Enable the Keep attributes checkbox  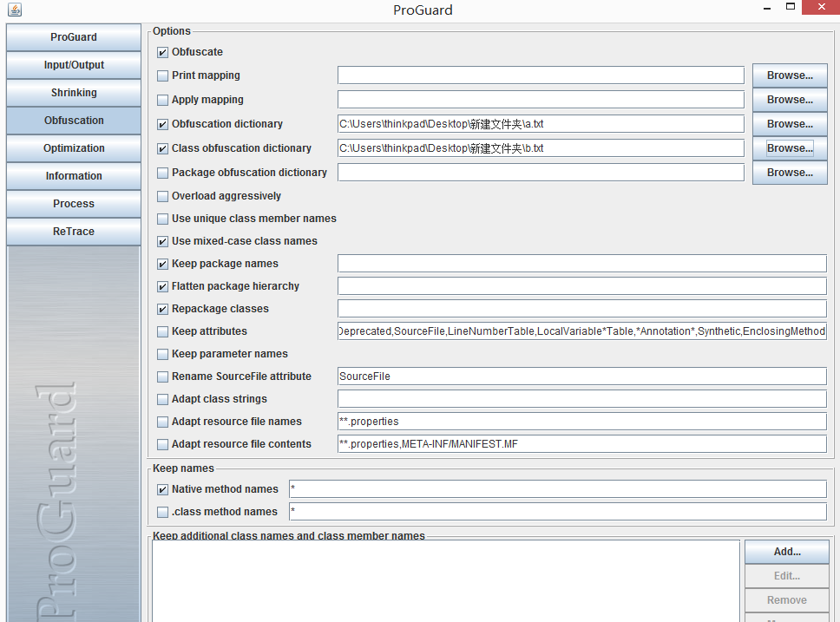coord(163,331)
